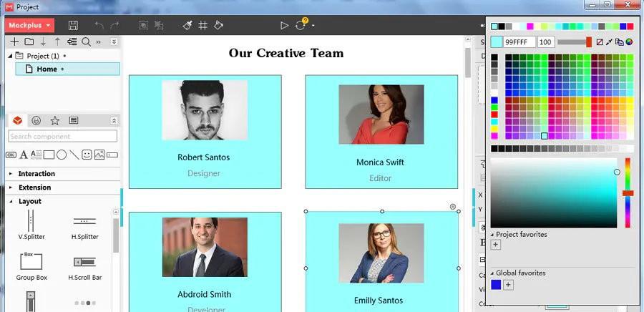The height and width of the screenshot is (312, 644).
Task: Switch to favorites star tab
Action: (x=55, y=120)
